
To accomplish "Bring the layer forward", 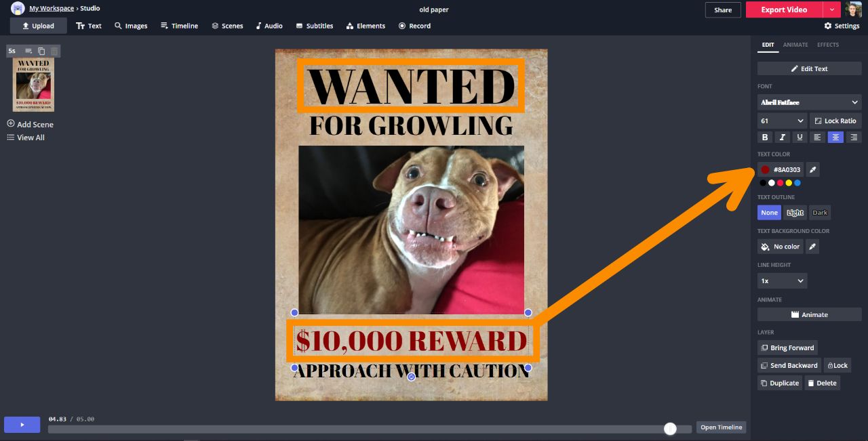I will (787, 348).
